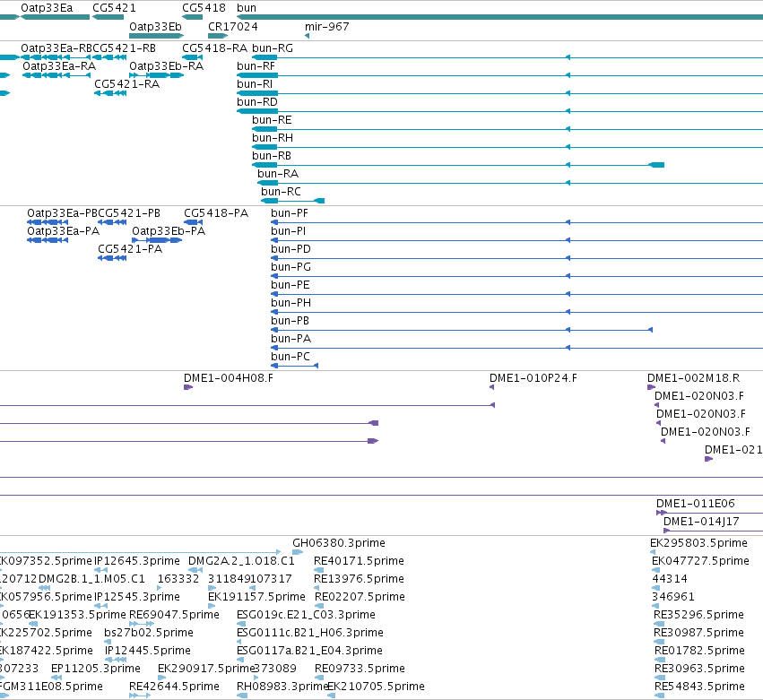Click protein label Oatp33Ea-PB
763x700 pixels.
pyautogui.click(x=62, y=213)
